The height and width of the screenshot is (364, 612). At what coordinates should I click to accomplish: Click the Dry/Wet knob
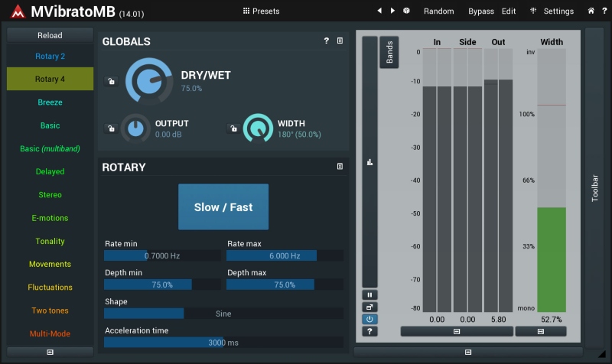click(x=148, y=81)
